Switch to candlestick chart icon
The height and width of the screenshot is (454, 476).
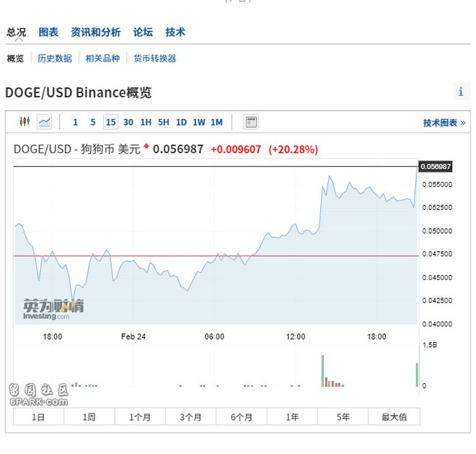(x=25, y=122)
